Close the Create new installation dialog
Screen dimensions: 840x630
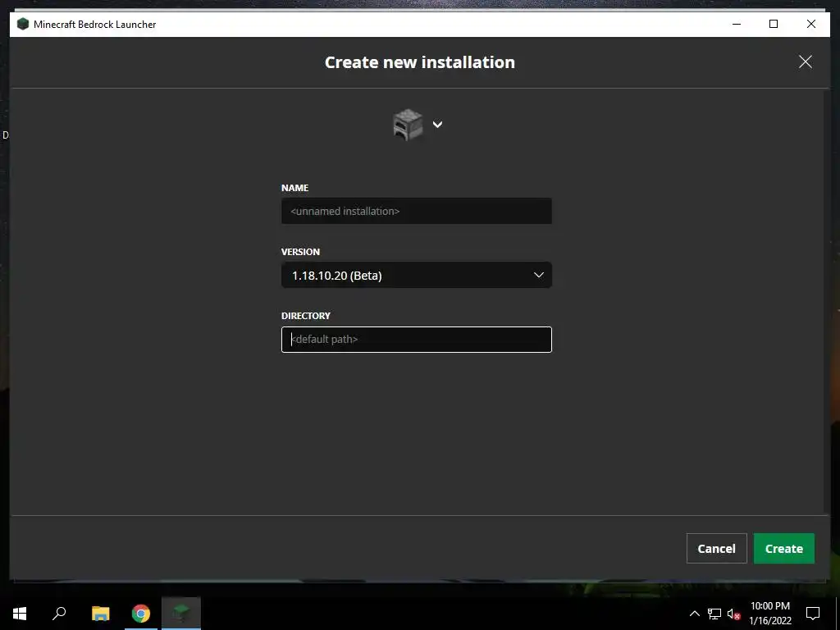(x=806, y=62)
